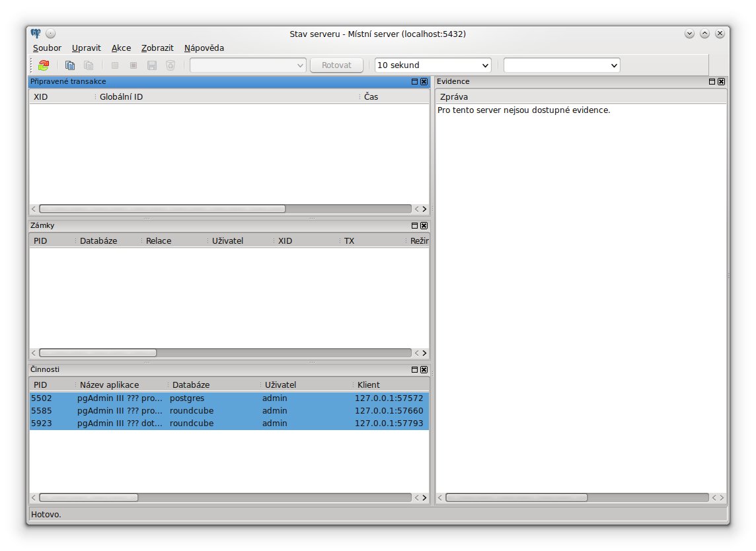The width and height of the screenshot is (756, 551).
Task: Click the greyed-out trash bin icon
Action: (170, 65)
